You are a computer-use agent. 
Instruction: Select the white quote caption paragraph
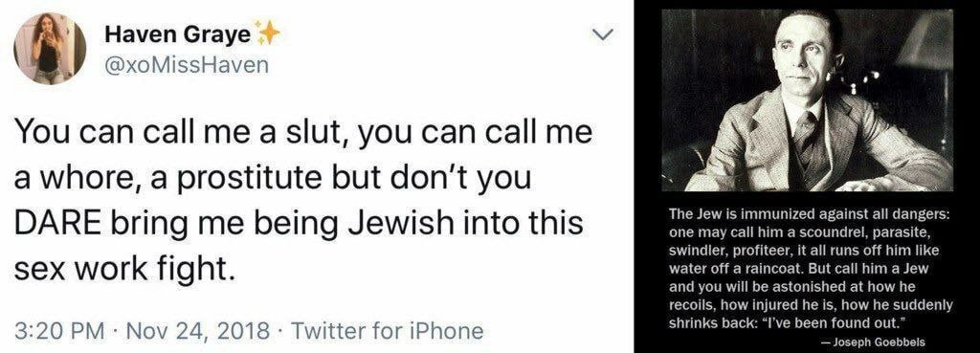coord(811,269)
